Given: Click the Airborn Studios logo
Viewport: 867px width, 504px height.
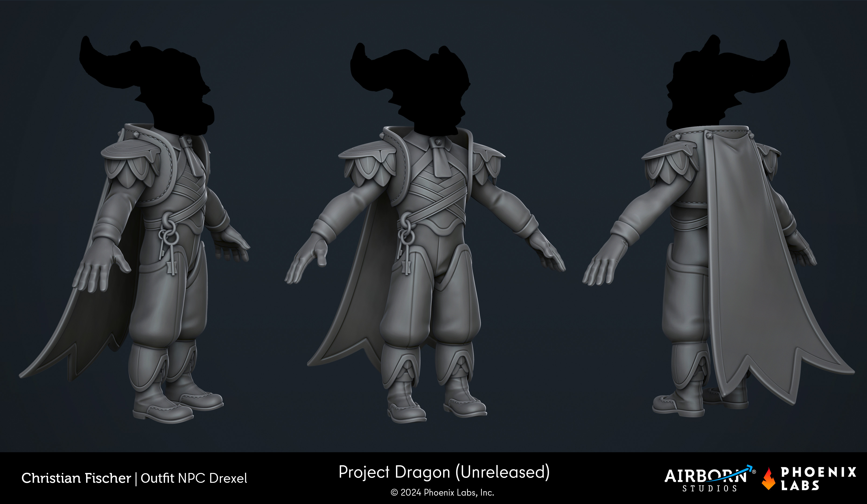Looking at the screenshot, I should click(x=710, y=479).
